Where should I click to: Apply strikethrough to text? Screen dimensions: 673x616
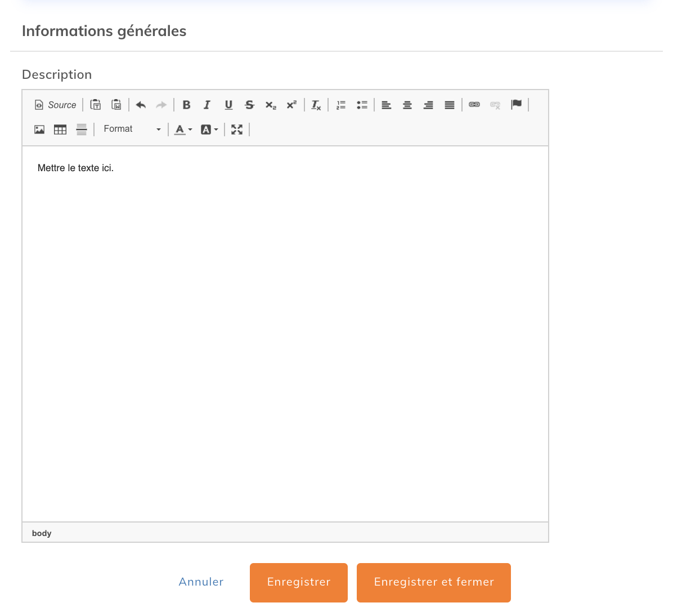point(249,105)
